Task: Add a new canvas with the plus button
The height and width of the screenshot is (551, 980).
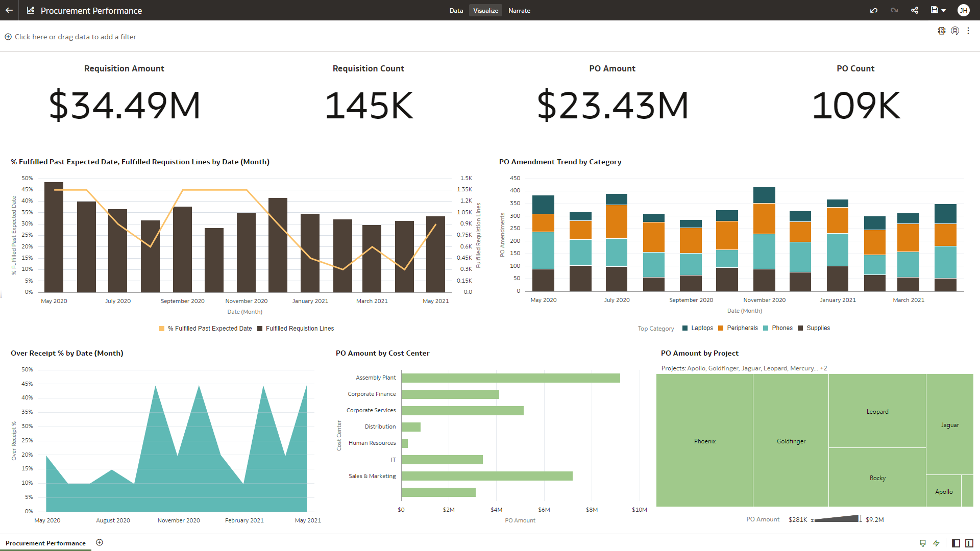Action: point(100,542)
